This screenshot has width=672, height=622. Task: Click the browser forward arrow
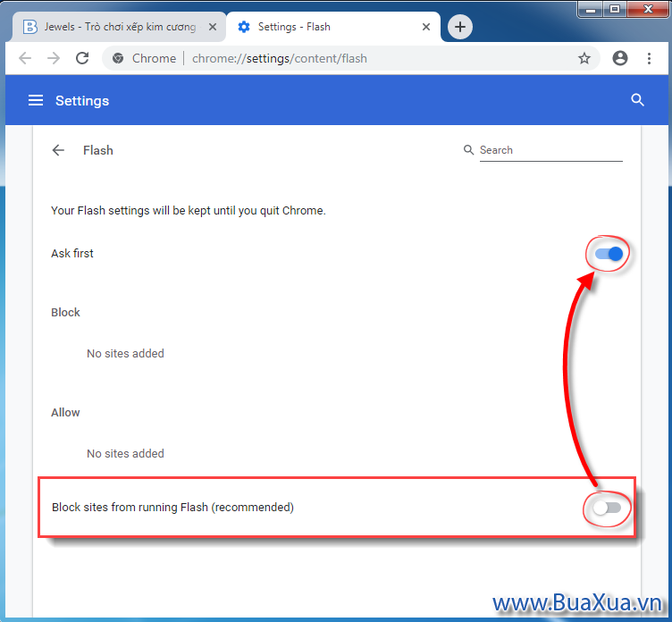point(54,58)
